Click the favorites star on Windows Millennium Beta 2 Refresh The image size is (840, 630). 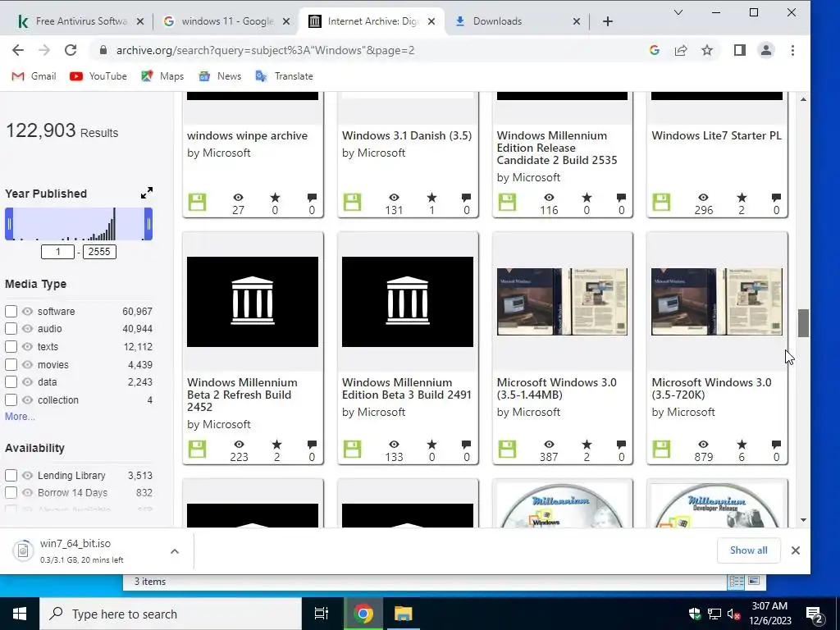coord(276,445)
